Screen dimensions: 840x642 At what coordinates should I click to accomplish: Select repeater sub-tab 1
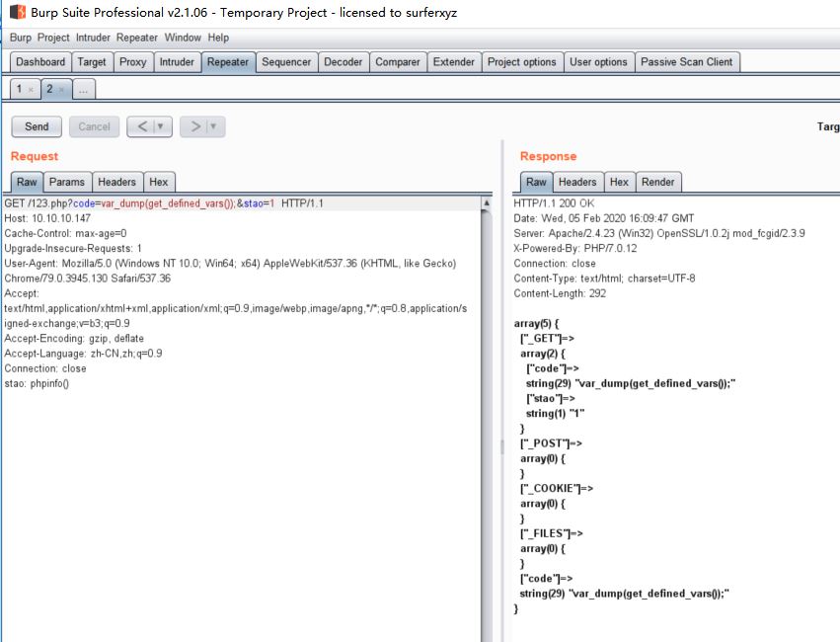pos(20,89)
